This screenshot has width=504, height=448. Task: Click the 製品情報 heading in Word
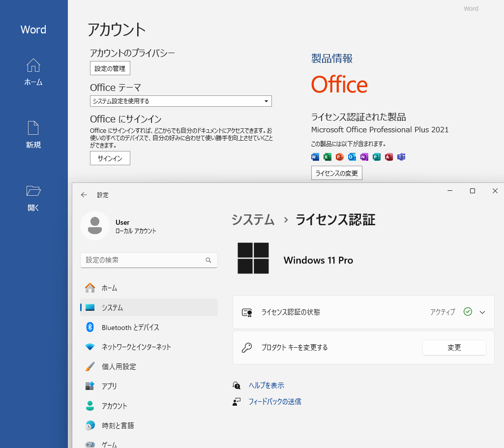click(332, 59)
